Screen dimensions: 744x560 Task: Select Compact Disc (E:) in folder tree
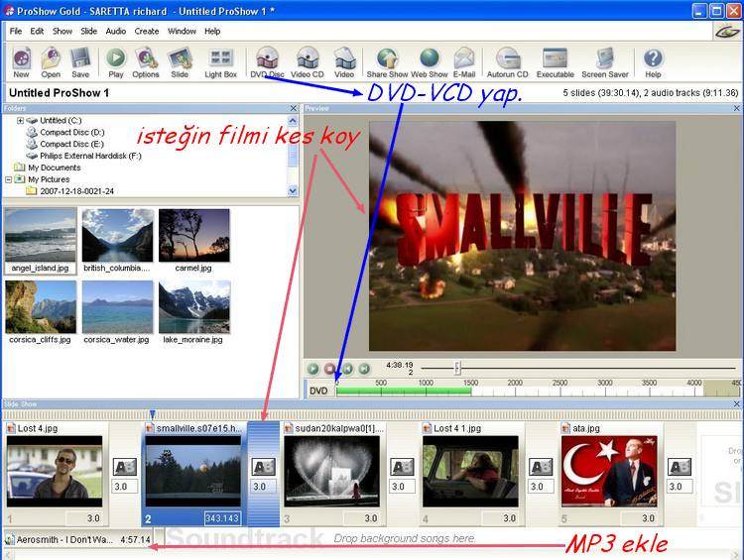coord(71,144)
